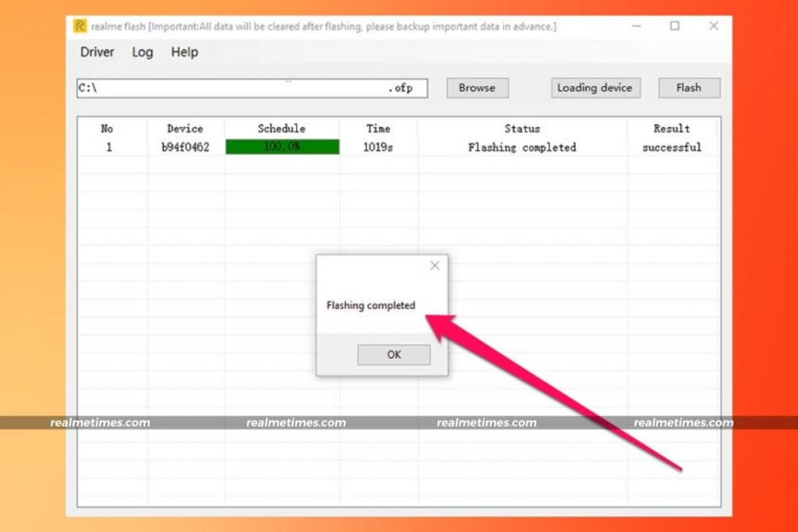Click the Device column header
798x532 pixels.
click(185, 129)
